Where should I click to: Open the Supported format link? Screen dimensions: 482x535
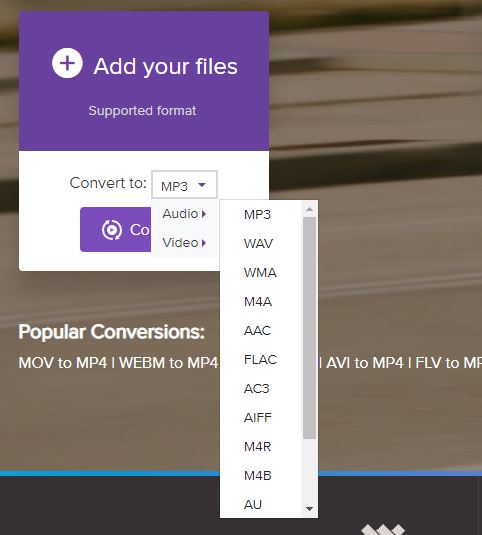142,111
